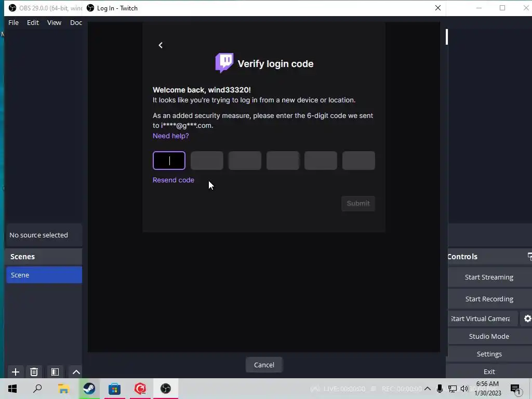Show hidden system tray icons

[x=428, y=389]
